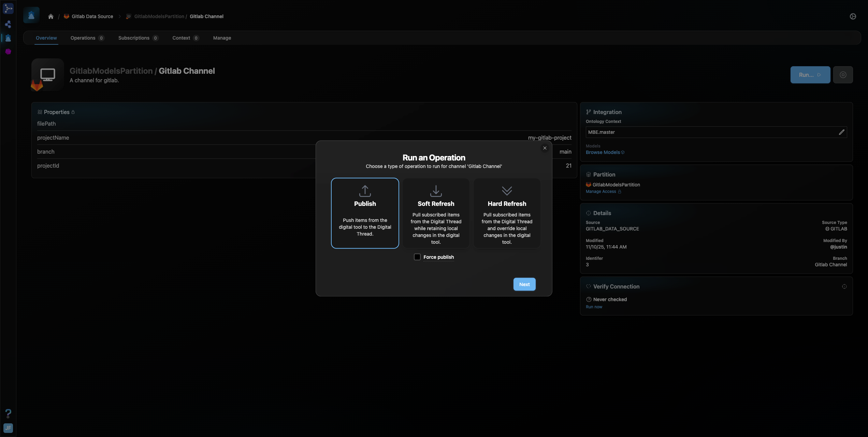The width and height of the screenshot is (868, 437).
Task: Click the MBE.master ontology context field
Action: [x=710, y=132]
